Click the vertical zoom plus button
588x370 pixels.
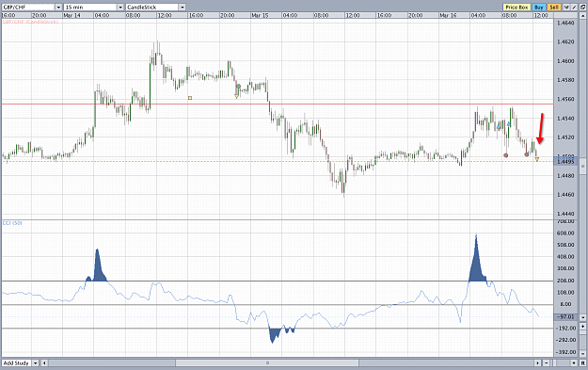pyautogui.click(x=582, y=327)
